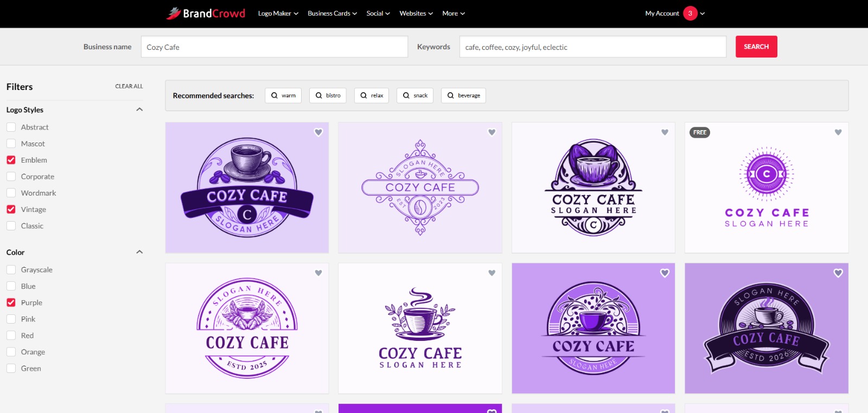Image resolution: width=868 pixels, height=413 pixels.
Task: Favorite the steaming cup Cozy Cafe logo
Action: pos(492,273)
